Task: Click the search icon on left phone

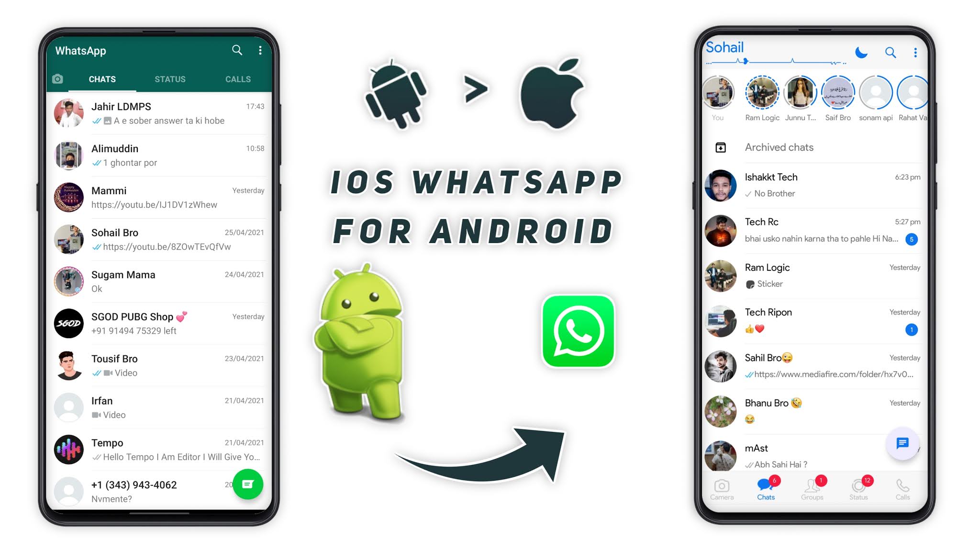Action: [x=236, y=50]
